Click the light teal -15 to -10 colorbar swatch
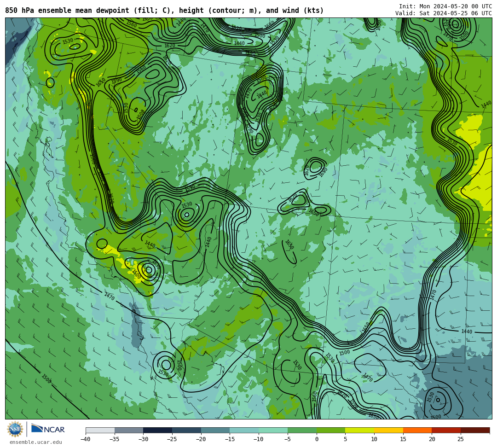The height and width of the screenshot is (448, 497). (244, 430)
